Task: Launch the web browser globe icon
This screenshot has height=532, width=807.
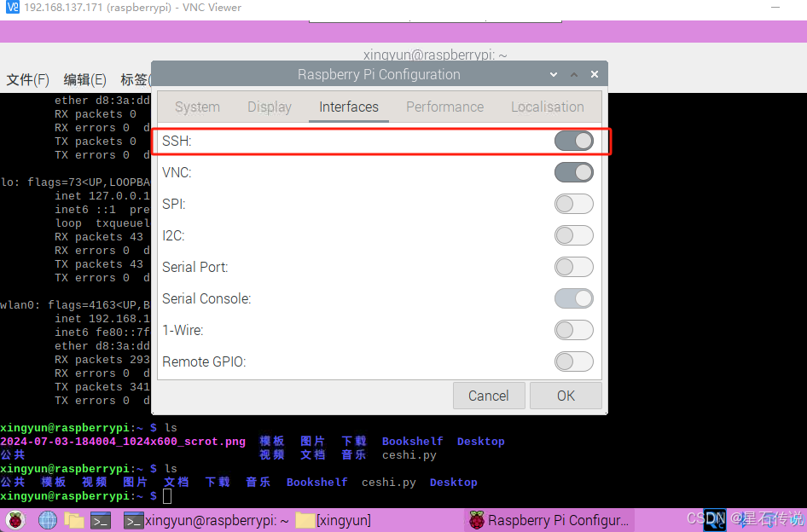Action: [x=48, y=520]
